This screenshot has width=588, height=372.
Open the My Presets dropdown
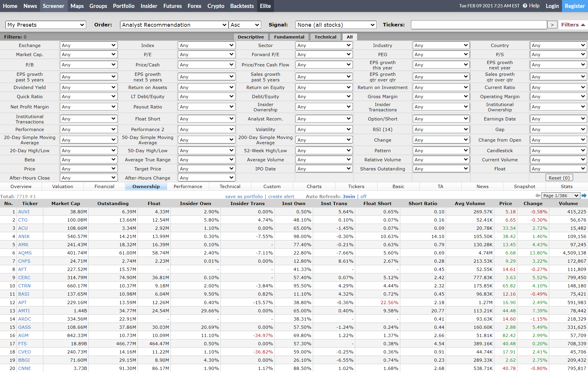(x=45, y=24)
